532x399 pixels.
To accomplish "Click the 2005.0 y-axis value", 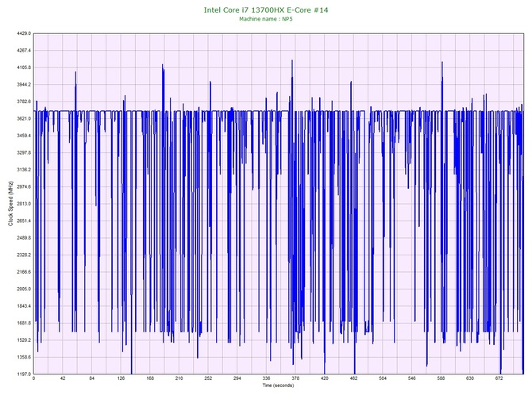I will pos(24,289).
